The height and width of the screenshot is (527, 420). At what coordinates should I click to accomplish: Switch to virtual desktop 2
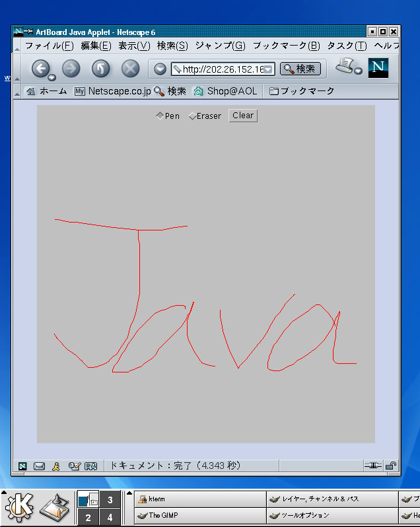88,517
